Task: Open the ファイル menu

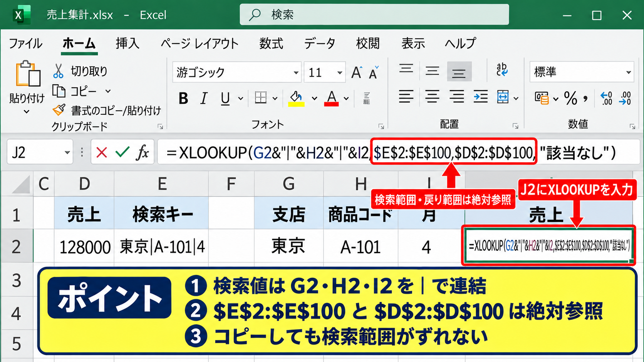Action: tap(25, 43)
